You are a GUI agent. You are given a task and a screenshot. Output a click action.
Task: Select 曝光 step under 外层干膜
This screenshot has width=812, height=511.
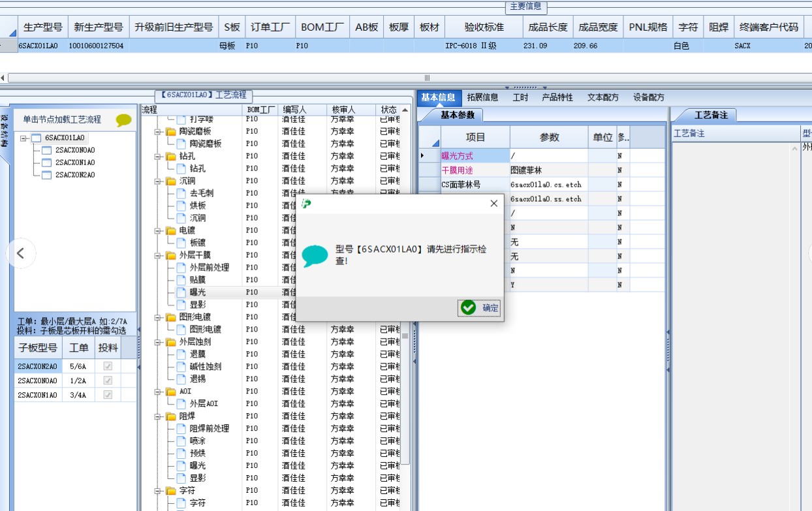[x=198, y=292]
